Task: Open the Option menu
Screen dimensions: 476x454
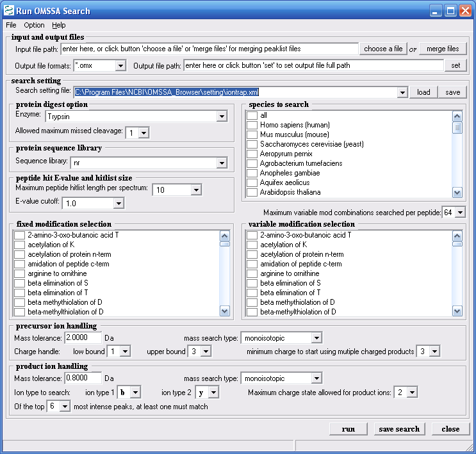Action: click(34, 25)
